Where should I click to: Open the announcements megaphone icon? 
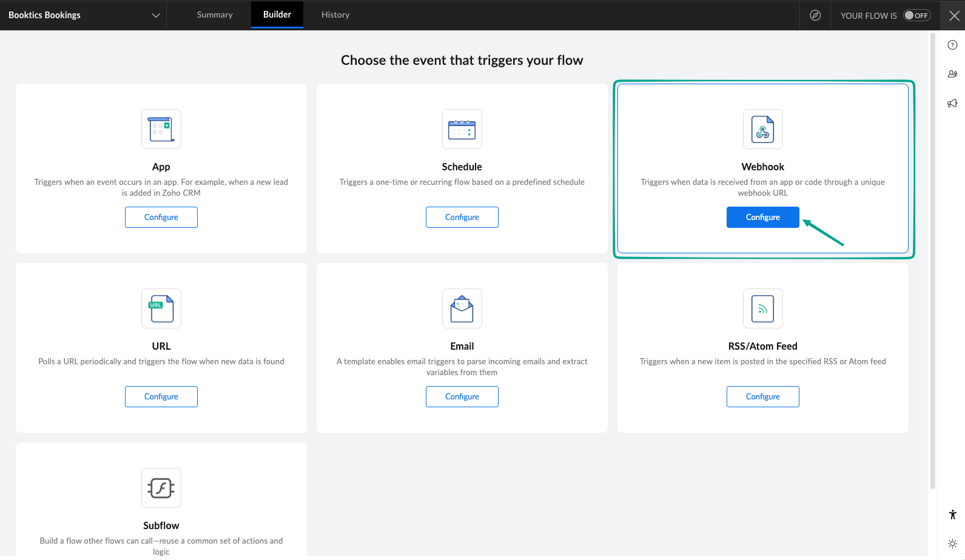click(x=952, y=103)
